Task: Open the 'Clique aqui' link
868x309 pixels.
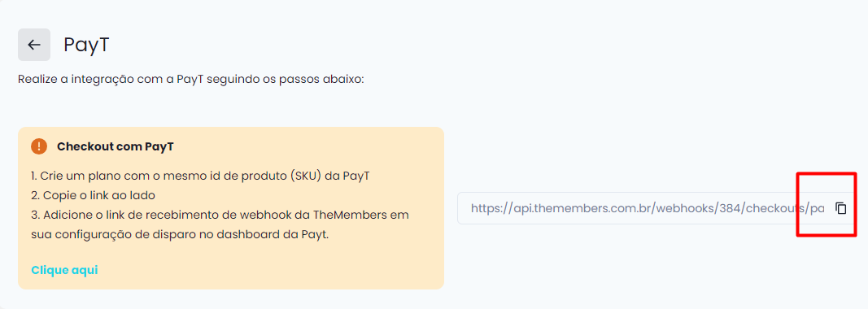Action: (65, 270)
